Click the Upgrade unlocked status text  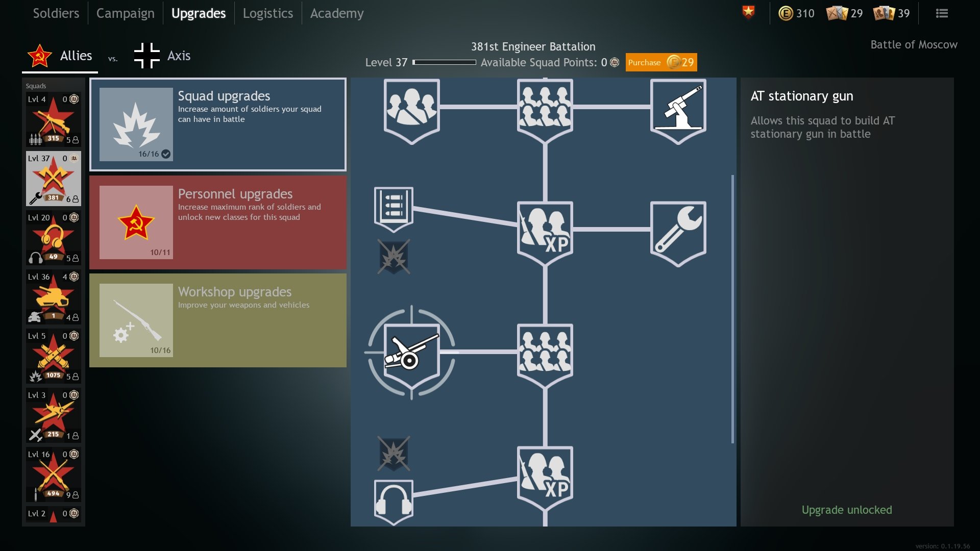[x=847, y=510]
